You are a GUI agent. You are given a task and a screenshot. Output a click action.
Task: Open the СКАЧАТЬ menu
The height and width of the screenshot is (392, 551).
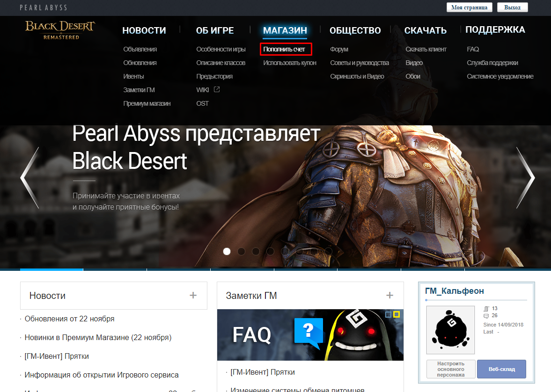click(425, 30)
